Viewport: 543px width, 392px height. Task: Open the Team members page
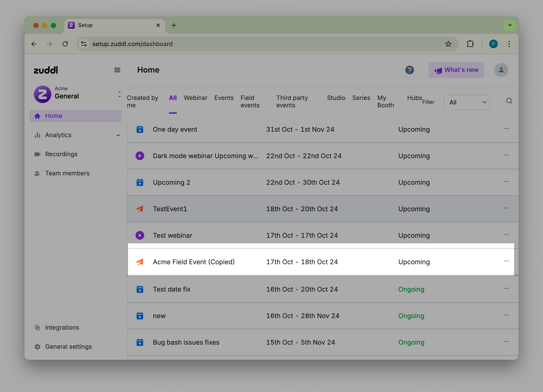pyautogui.click(x=67, y=173)
